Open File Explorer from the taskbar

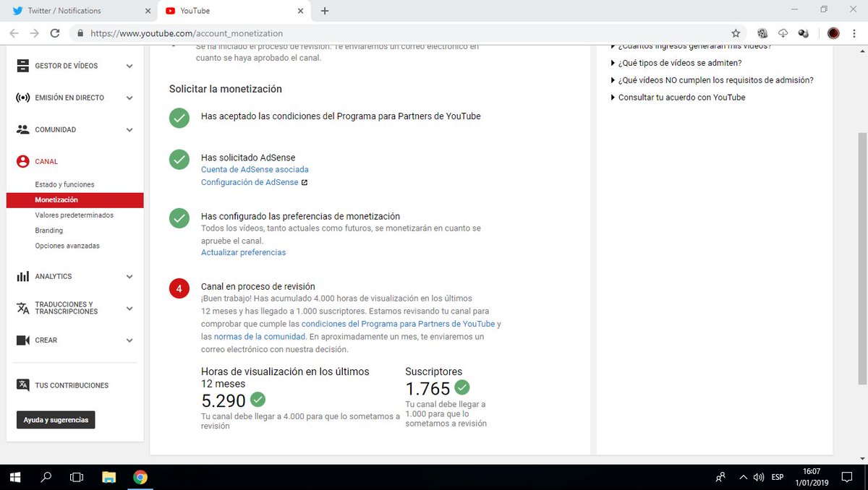109,477
